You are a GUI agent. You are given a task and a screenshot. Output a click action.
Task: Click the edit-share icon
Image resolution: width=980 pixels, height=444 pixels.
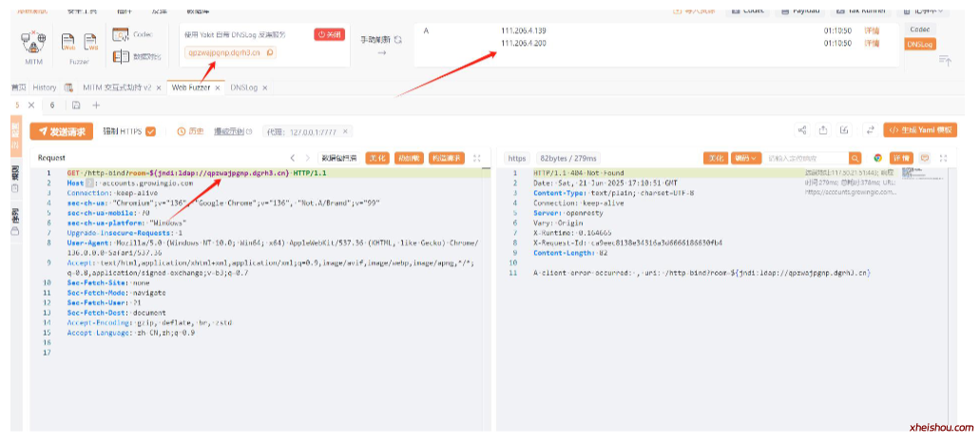tap(844, 130)
